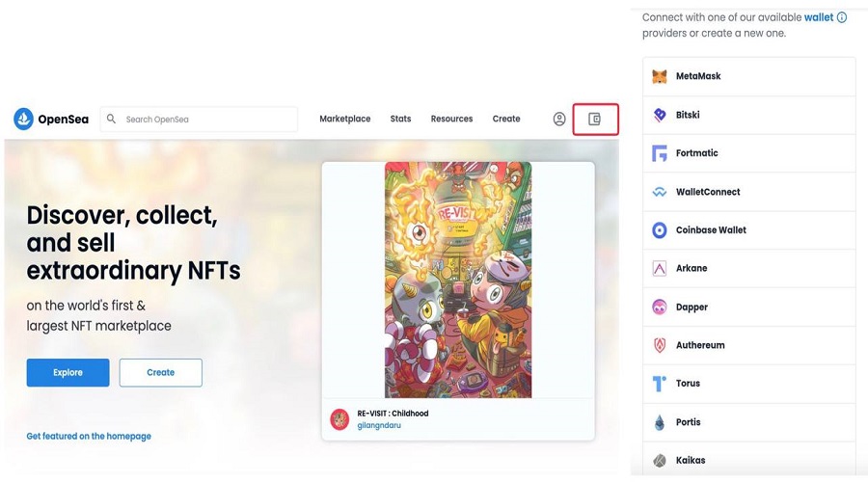Focus the Search OpenSea input field
This screenshot has height=482, width=868.
coord(200,119)
